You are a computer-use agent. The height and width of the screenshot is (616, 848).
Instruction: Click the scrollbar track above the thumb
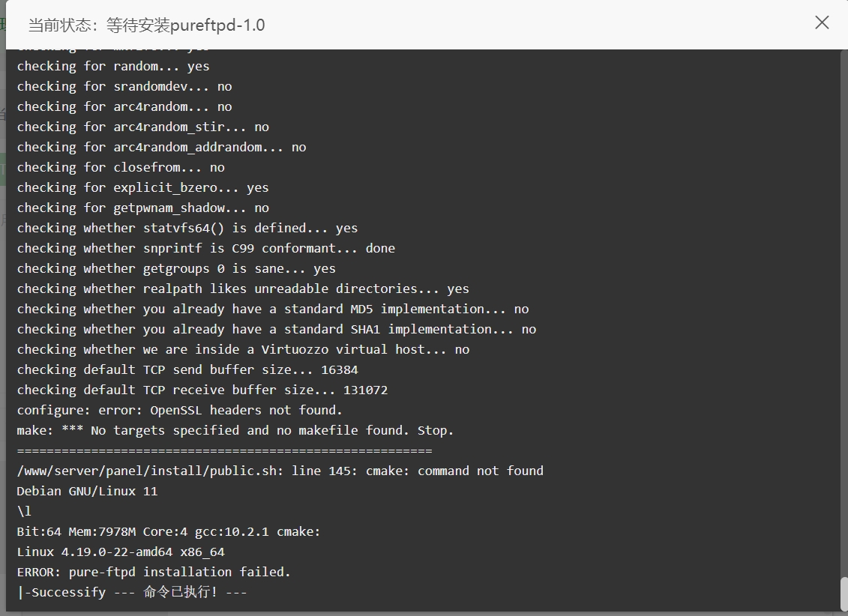point(844,313)
